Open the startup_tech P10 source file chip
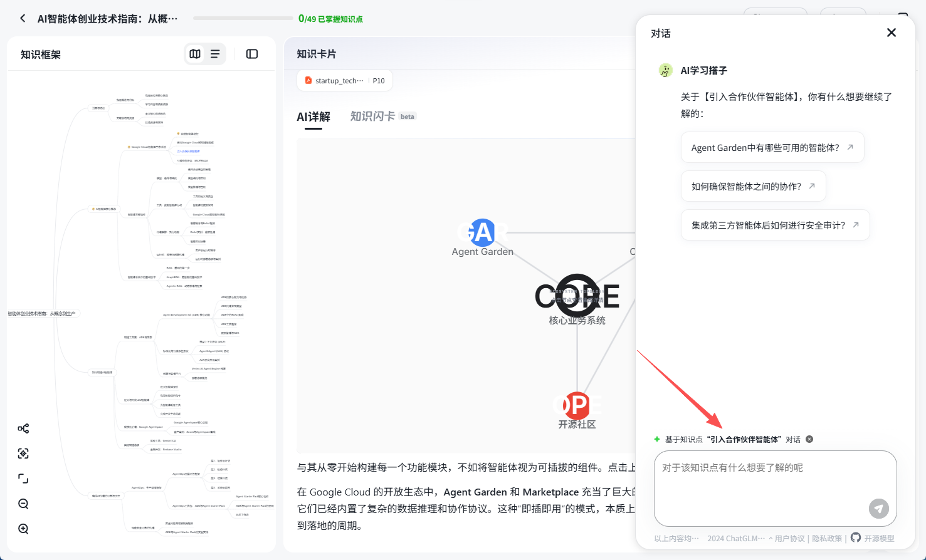The image size is (926, 560). click(344, 81)
